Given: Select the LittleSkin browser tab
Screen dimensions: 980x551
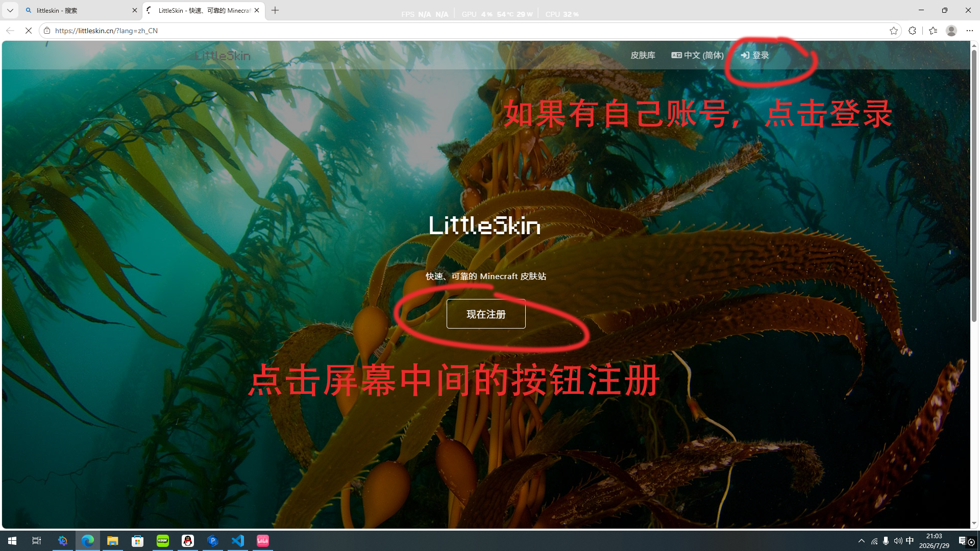Looking at the screenshot, I should (204, 10).
